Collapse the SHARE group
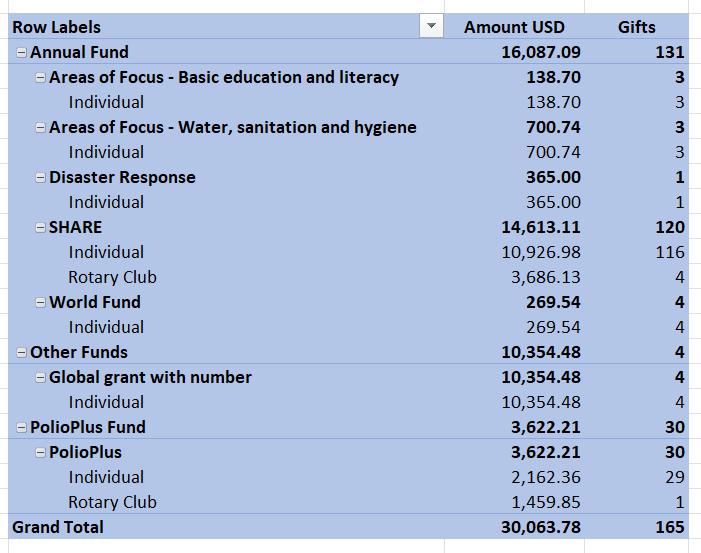 tap(40, 228)
